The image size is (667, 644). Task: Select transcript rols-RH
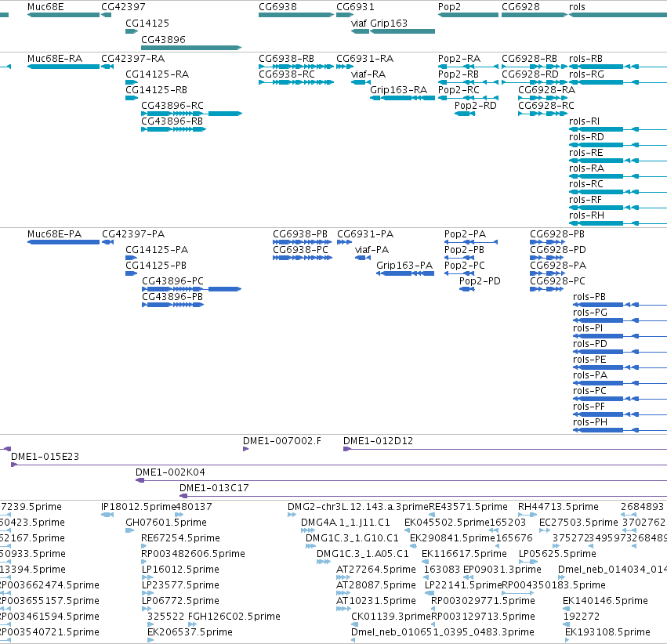(586, 215)
